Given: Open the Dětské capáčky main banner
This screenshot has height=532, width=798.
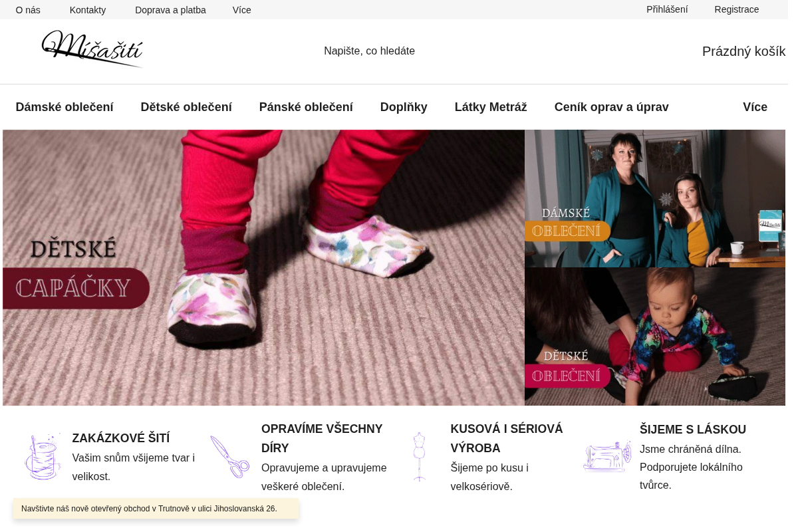Looking at the screenshot, I should point(263,267).
